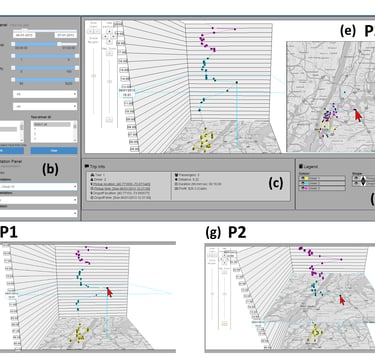
Task: Click the pan left arrow in view controls
Action: [x=105, y=36]
